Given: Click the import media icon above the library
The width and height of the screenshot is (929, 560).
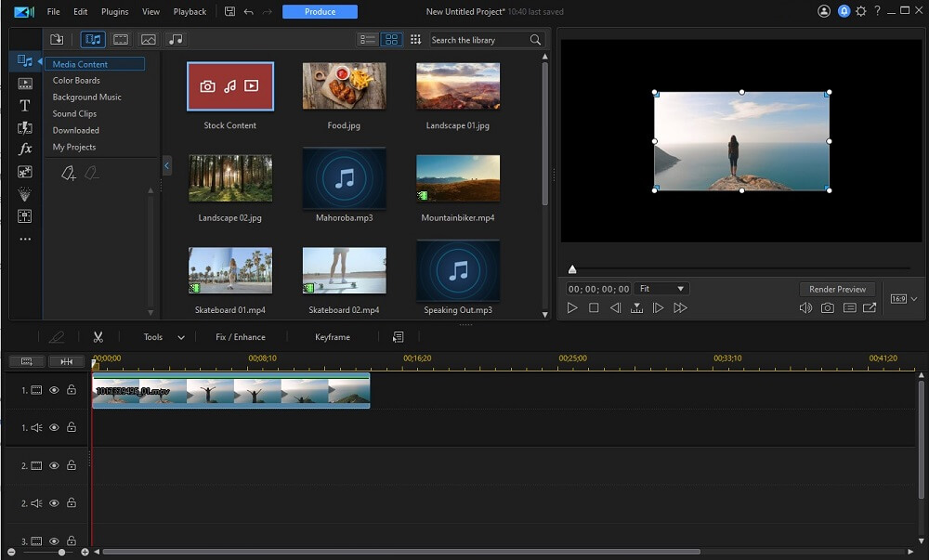Looking at the screenshot, I should [57, 39].
